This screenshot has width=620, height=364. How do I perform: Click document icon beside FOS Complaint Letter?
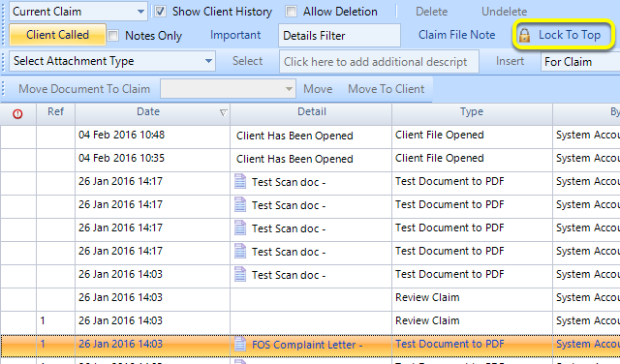[240, 344]
